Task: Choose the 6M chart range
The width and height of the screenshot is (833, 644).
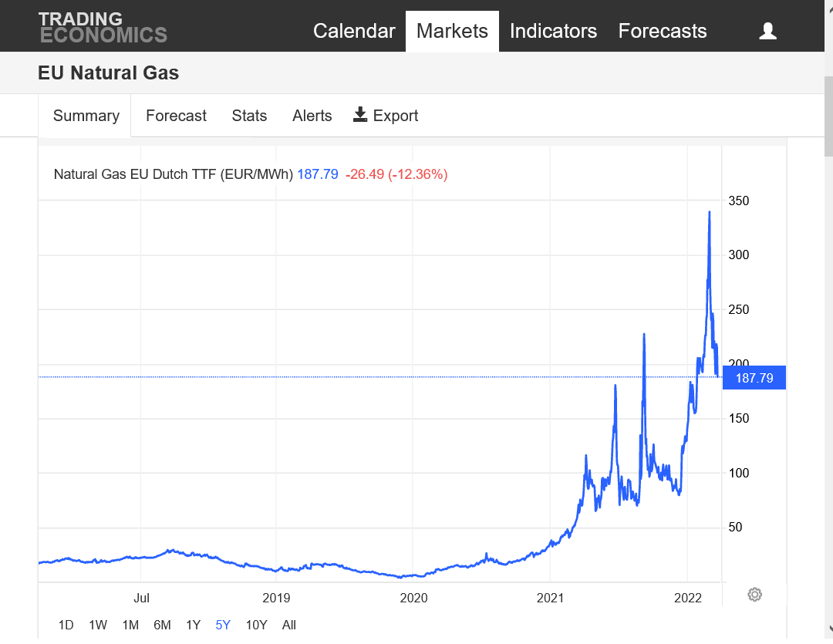Action: coord(162,625)
